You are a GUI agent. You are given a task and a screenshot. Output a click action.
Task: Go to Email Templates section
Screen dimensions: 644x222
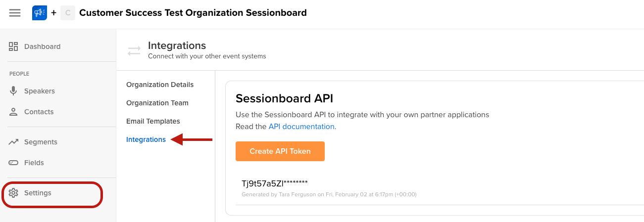point(153,121)
